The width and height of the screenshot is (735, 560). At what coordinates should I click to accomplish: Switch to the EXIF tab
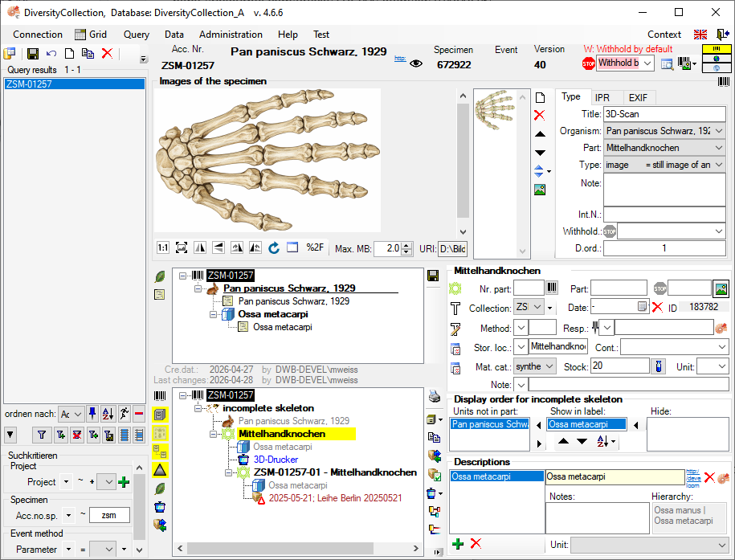click(639, 97)
